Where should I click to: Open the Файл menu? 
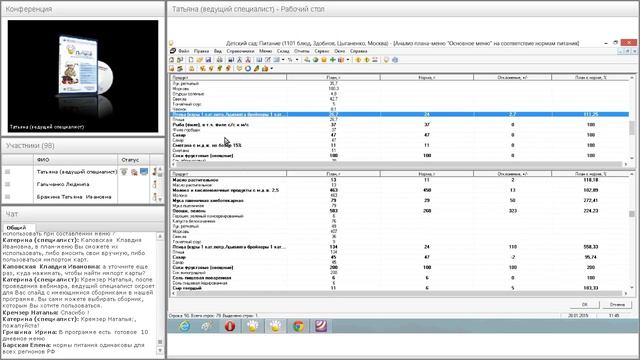[x=184, y=51]
